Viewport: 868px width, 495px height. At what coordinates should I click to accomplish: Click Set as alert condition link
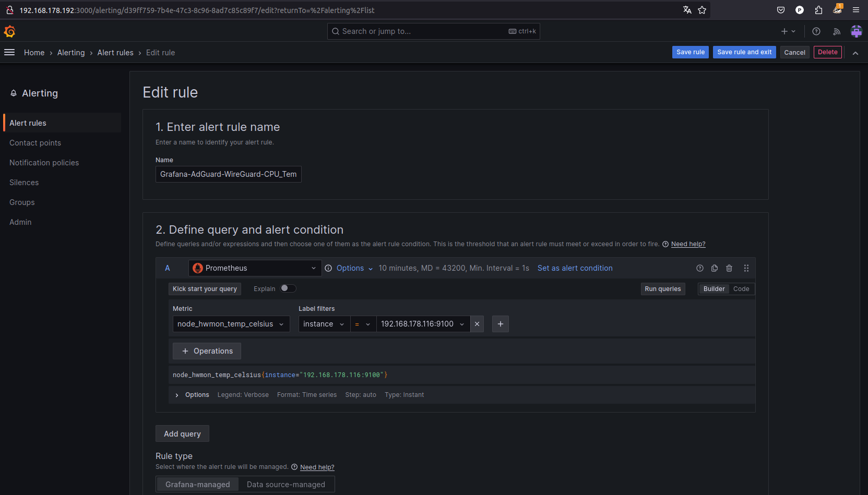575,268
